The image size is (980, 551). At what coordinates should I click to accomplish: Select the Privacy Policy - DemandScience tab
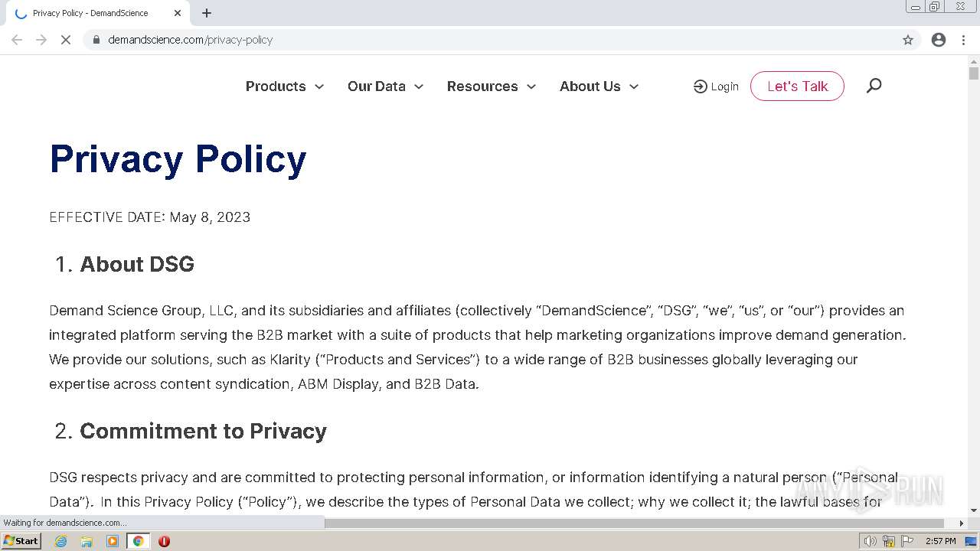(x=98, y=13)
